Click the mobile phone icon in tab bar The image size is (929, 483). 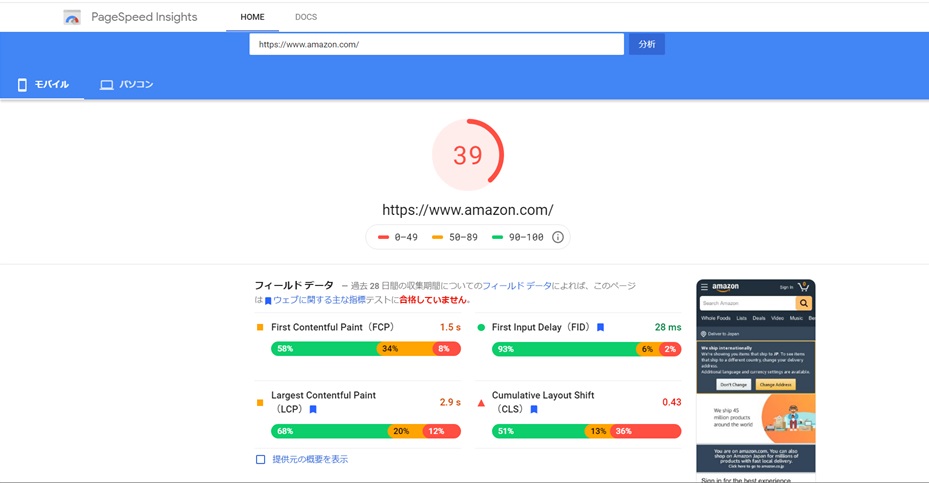tap(22, 85)
